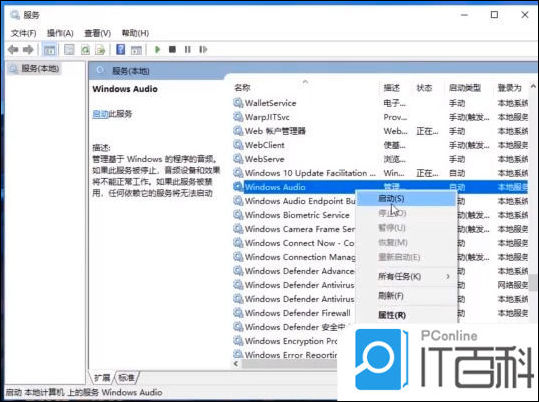The height and width of the screenshot is (402, 539).
Task: Click the Restart Service toolbar icon
Action: (x=203, y=50)
